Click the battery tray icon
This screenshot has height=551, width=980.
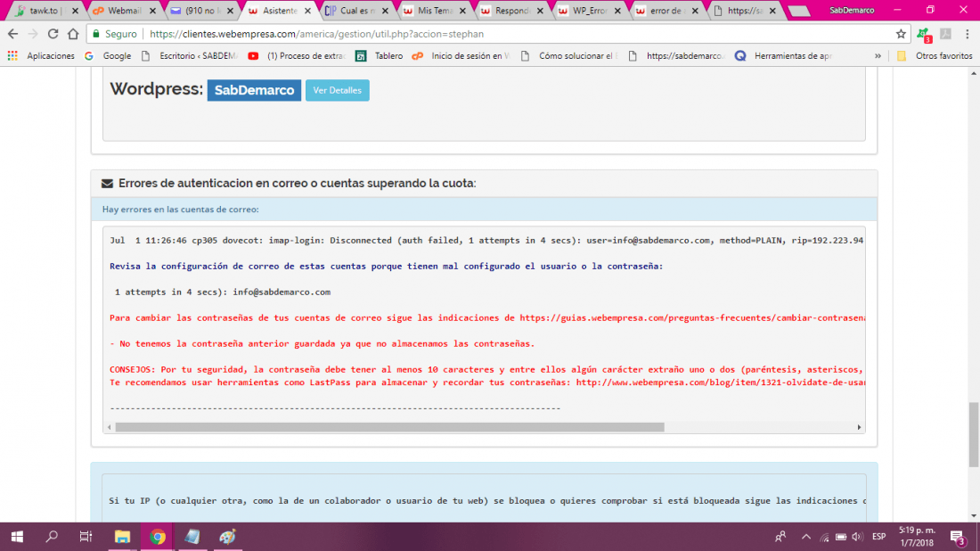(841, 537)
